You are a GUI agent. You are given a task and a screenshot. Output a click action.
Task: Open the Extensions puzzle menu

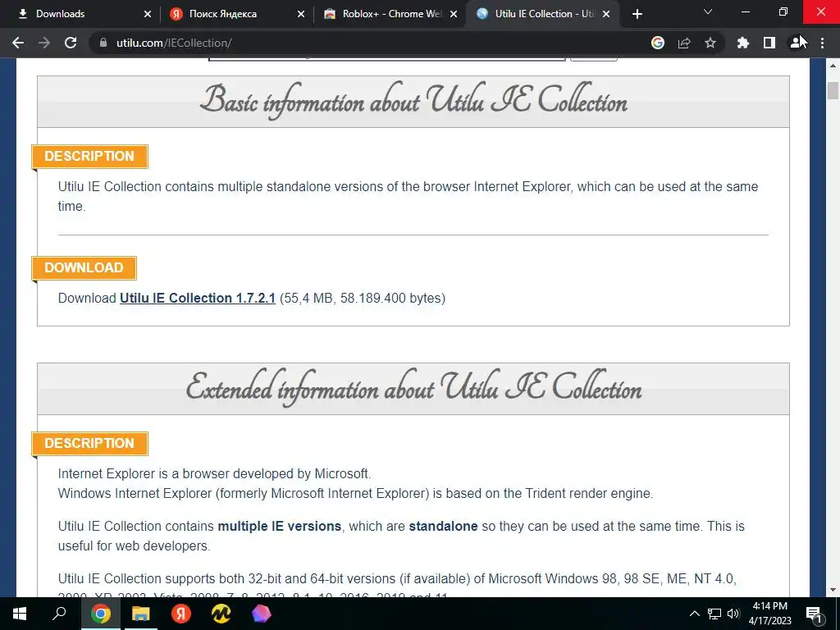[743, 43]
